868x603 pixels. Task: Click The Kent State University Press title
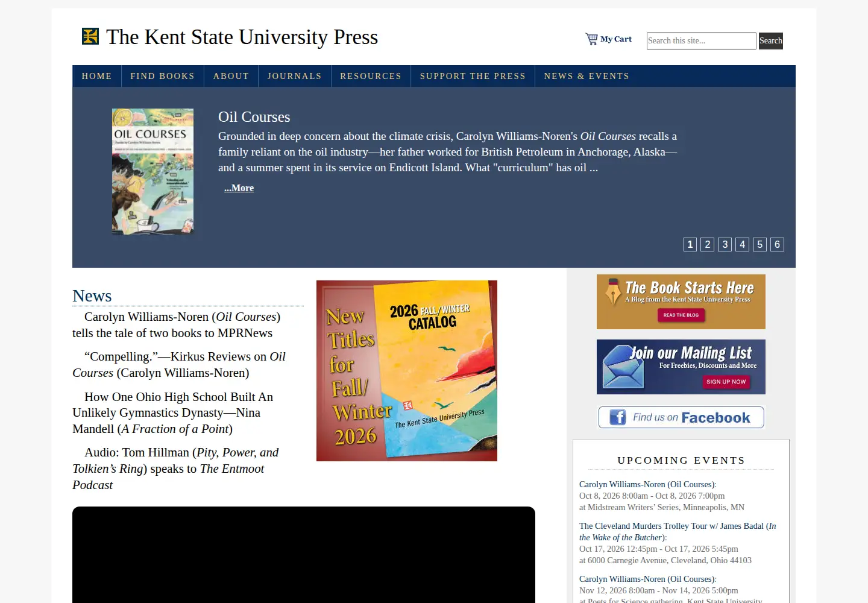[x=242, y=37]
